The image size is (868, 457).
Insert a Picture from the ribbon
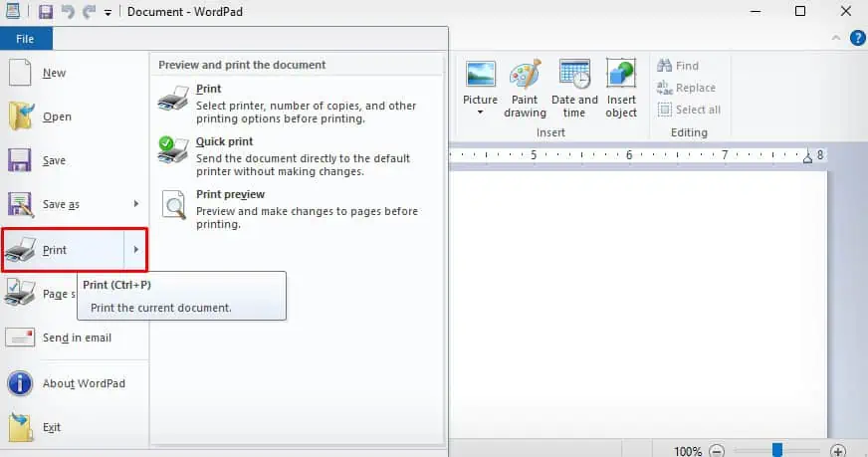(480, 82)
